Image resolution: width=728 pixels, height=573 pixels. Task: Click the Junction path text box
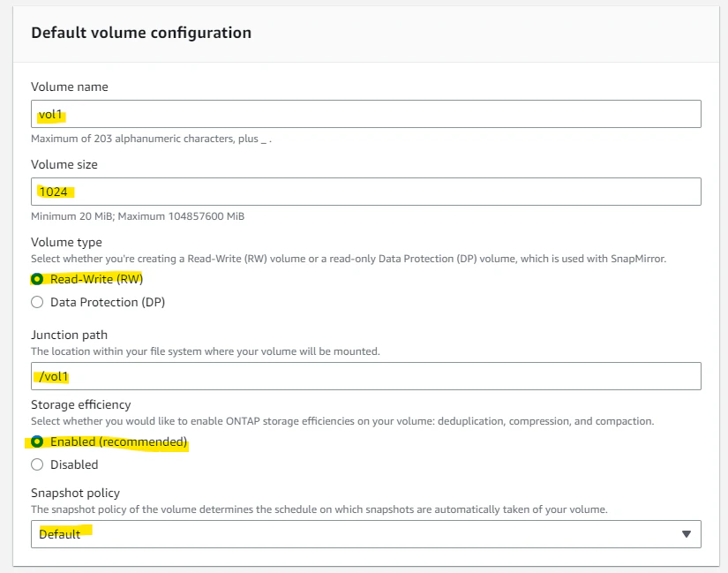pyautogui.click(x=366, y=376)
